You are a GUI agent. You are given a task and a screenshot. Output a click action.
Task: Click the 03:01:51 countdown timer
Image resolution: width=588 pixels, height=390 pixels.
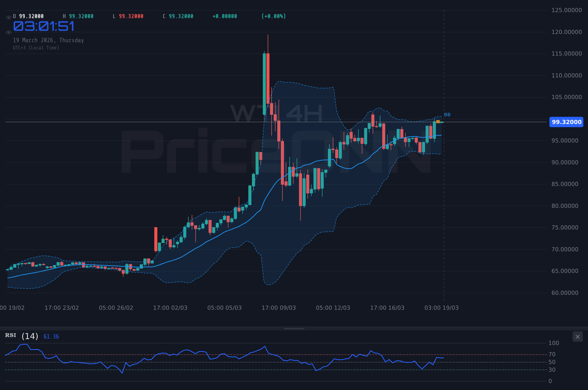(x=44, y=26)
